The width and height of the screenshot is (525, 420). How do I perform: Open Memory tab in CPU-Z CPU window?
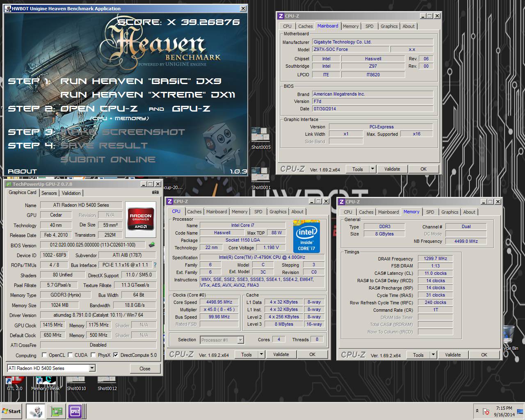(x=240, y=212)
